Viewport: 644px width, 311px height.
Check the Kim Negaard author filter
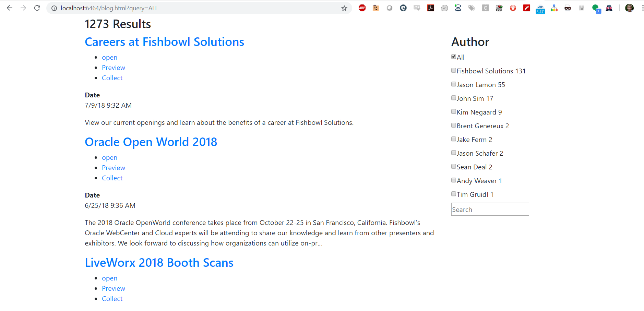click(454, 111)
